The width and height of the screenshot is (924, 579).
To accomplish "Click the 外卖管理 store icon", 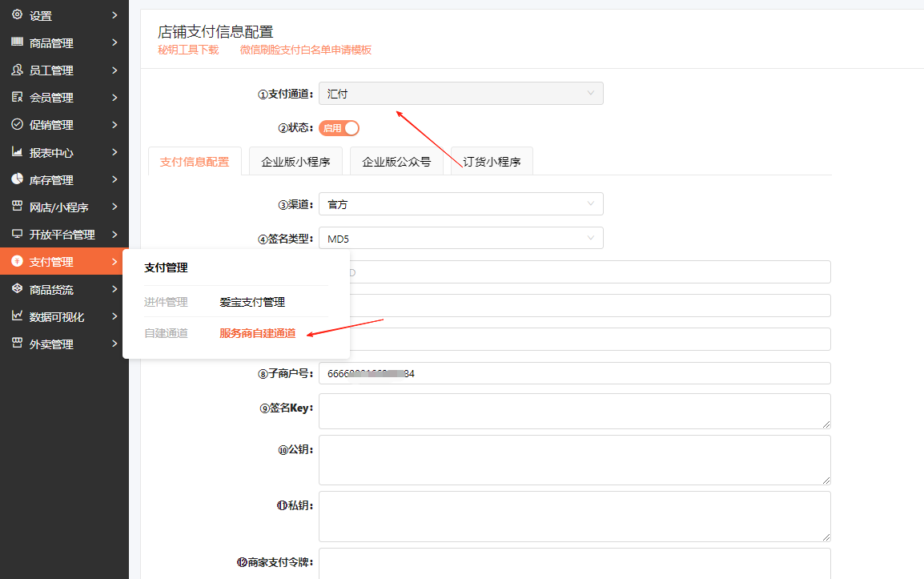I will click(17, 343).
